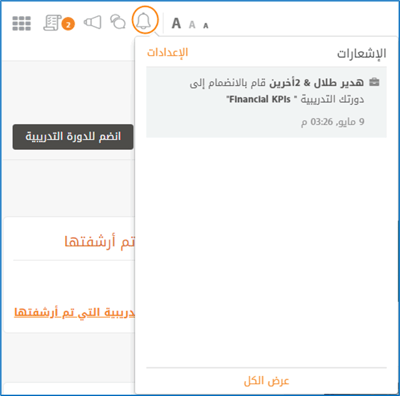Click عرض الكل to view all notifications

266,381
